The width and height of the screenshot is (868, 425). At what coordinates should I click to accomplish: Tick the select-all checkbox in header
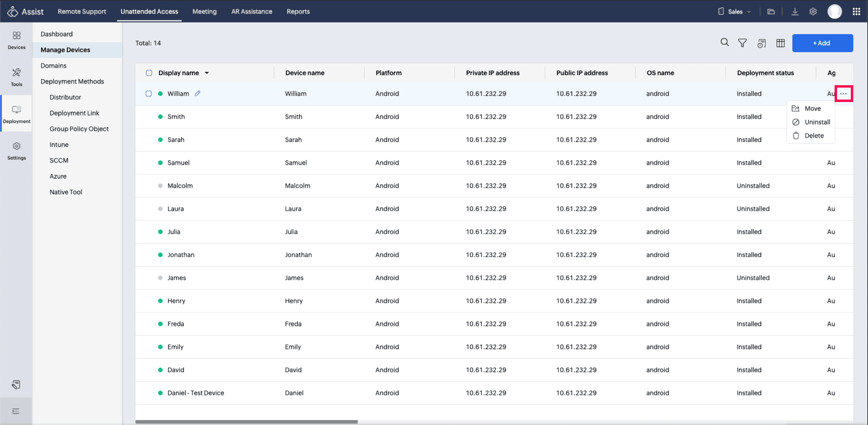149,73
